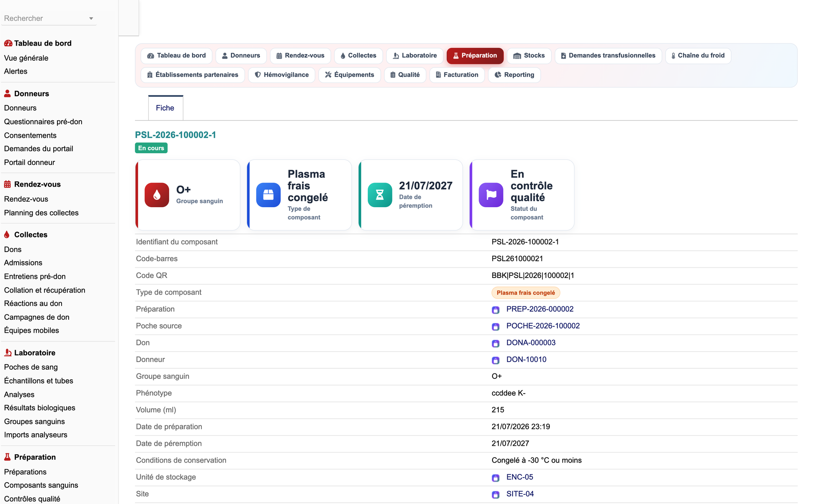Follow the DONA-000003 donation link
The height and width of the screenshot is (504, 815).
coord(531,342)
